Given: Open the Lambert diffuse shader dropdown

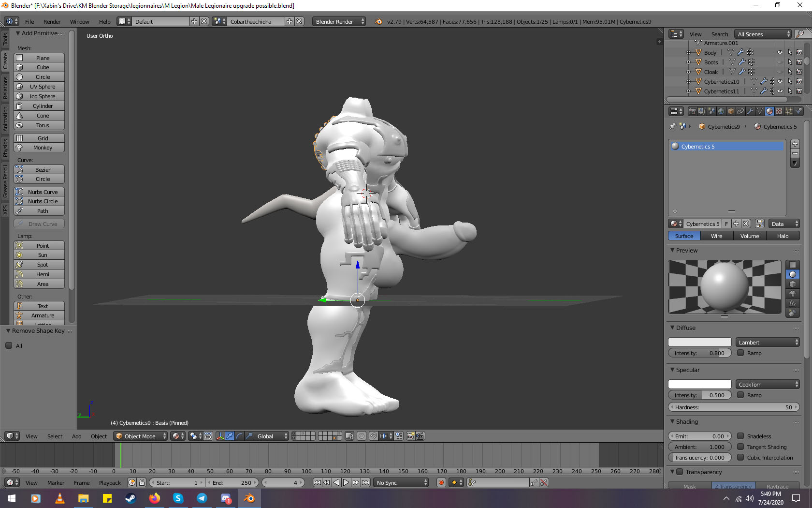Looking at the screenshot, I should (768, 342).
